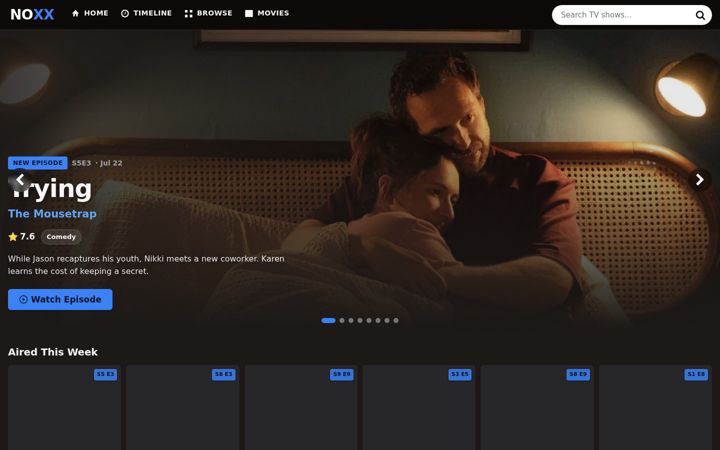Select the sixth carousel indicator dot

point(378,321)
